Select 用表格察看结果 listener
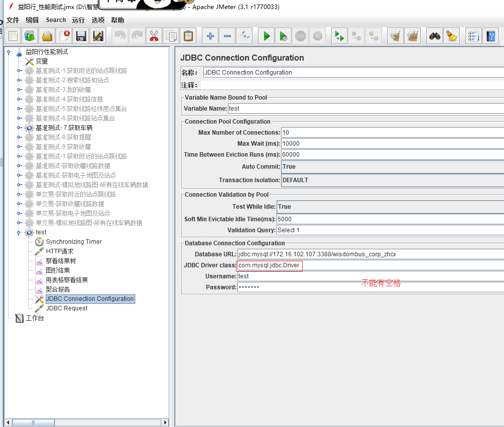The height and width of the screenshot is (427, 504). [x=67, y=280]
